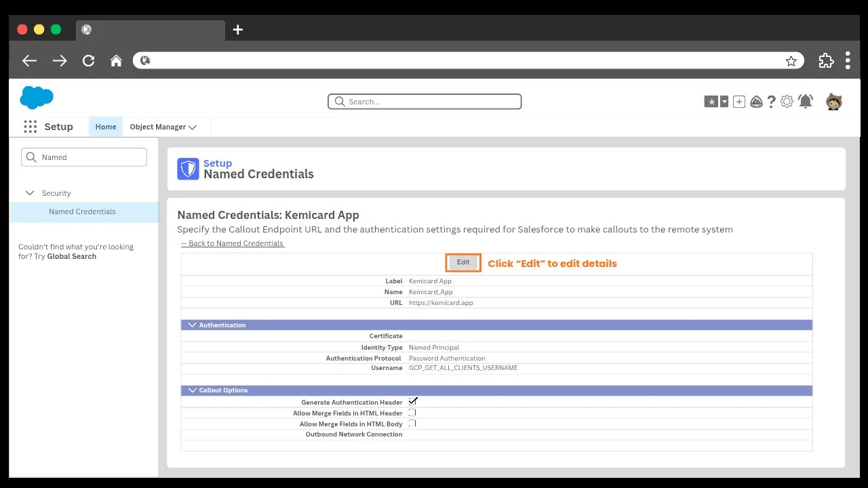Open the Object Manager dropdown chevron

click(x=193, y=127)
